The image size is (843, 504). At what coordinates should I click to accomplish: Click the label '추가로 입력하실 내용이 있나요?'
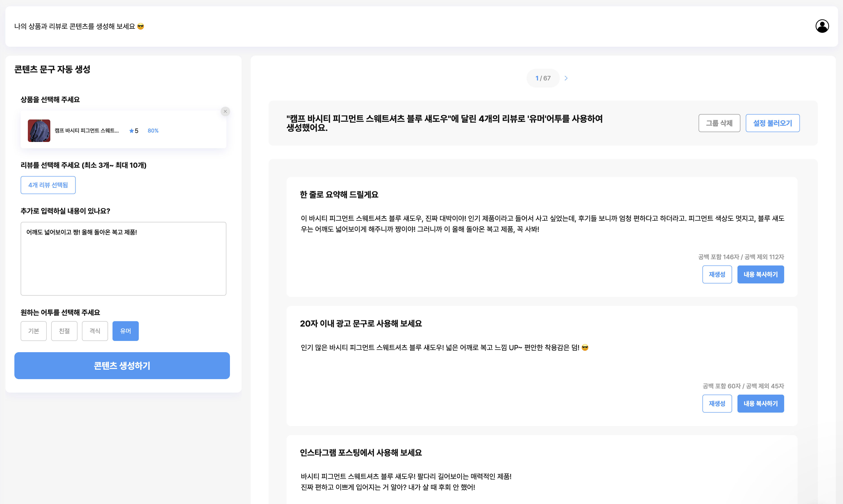tap(66, 211)
